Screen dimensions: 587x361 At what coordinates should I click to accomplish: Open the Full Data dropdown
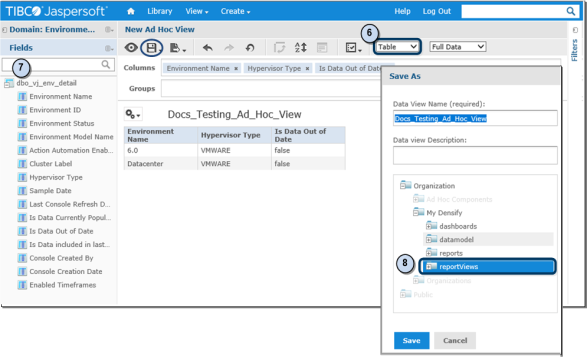[x=457, y=47]
